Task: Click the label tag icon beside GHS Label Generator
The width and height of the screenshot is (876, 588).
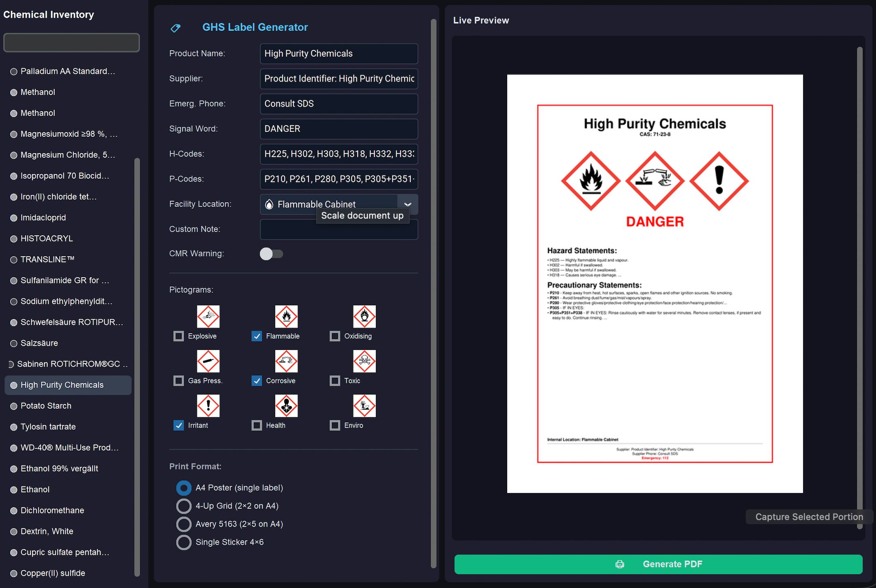Action: click(175, 27)
